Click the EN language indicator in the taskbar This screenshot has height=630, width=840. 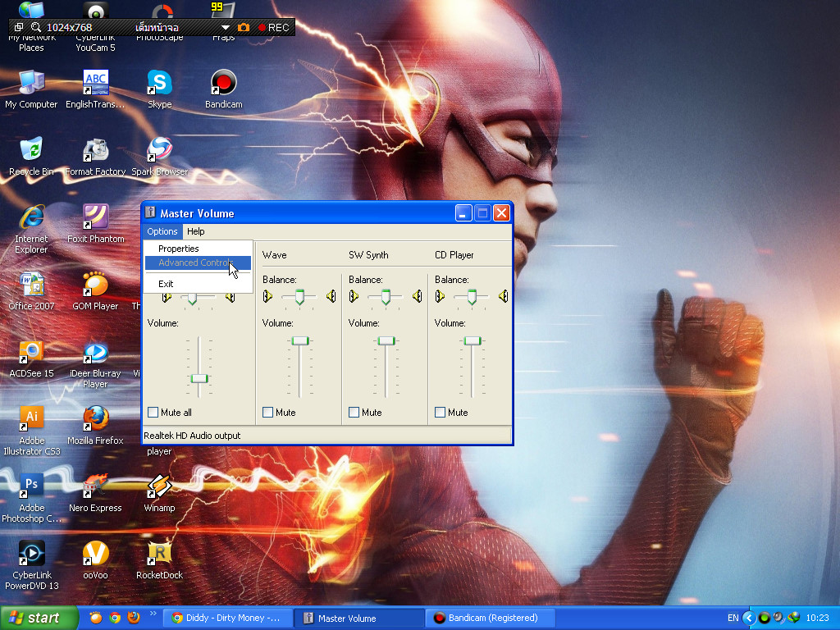(x=733, y=618)
